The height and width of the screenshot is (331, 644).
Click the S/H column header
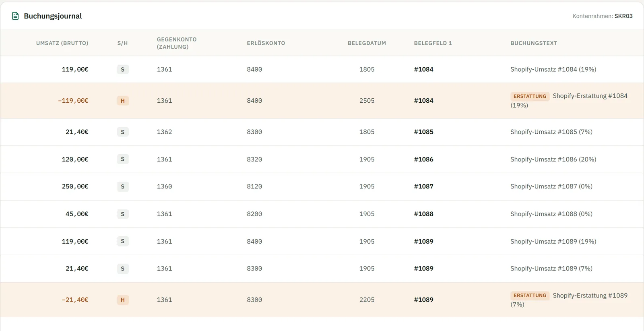pyautogui.click(x=123, y=43)
